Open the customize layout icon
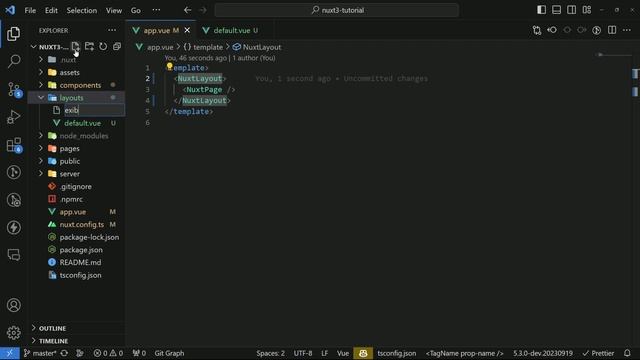 (587, 10)
